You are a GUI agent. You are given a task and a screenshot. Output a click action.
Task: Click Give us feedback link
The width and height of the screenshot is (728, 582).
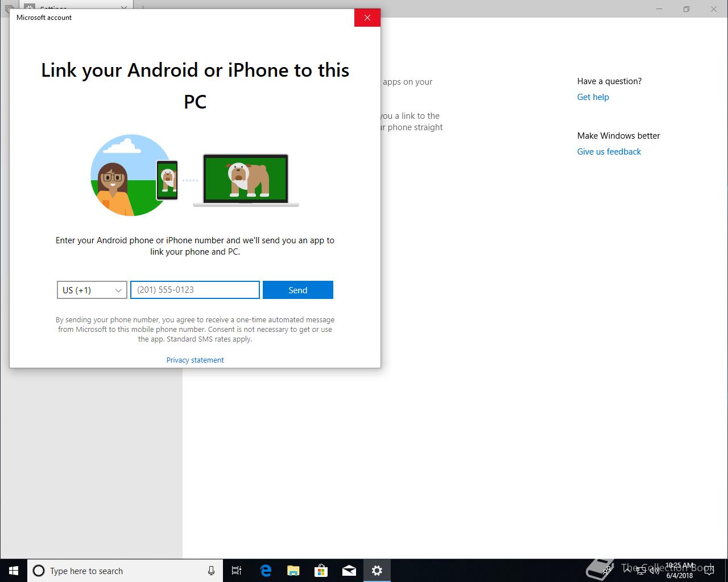(x=609, y=152)
